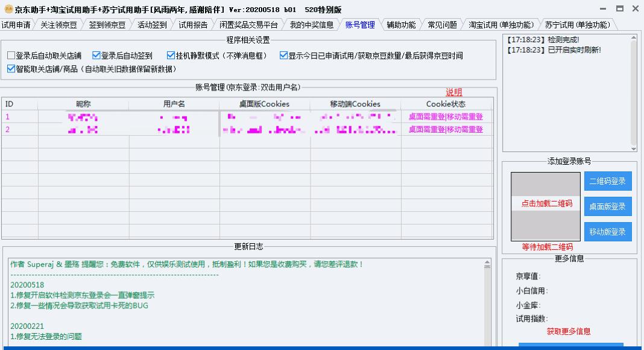Minimize the application window
Viewport: 644px width, 350px height.
[603, 8]
